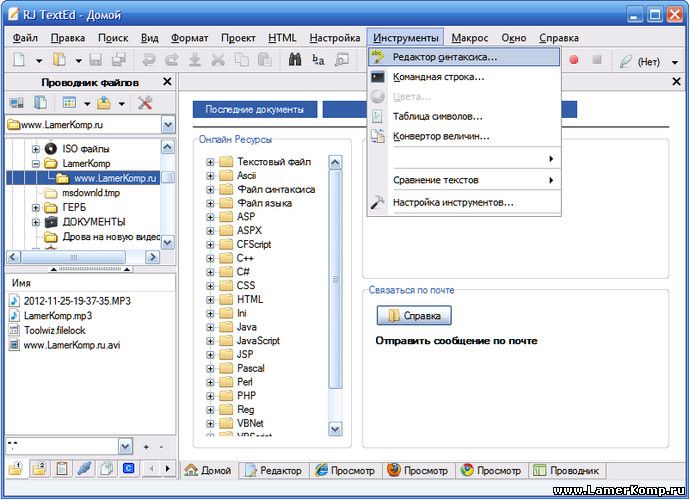Open the file filter combo box

pyautogui.click(x=125, y=446)
